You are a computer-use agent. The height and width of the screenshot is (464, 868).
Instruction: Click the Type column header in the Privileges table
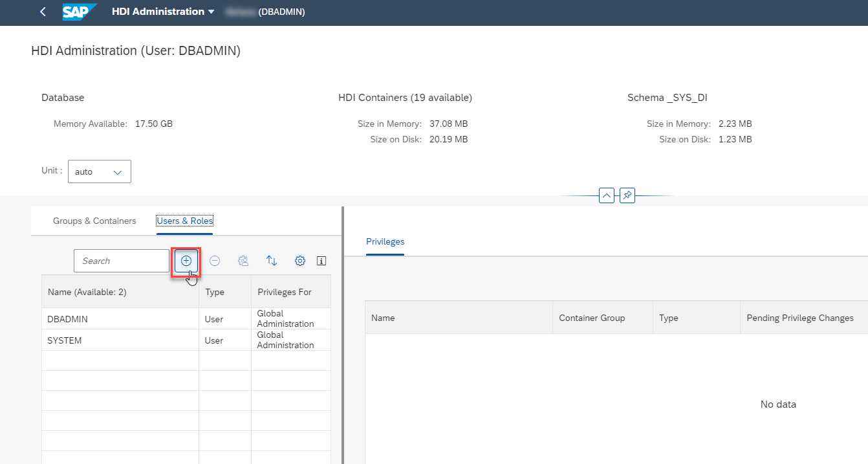pos(697,318)
